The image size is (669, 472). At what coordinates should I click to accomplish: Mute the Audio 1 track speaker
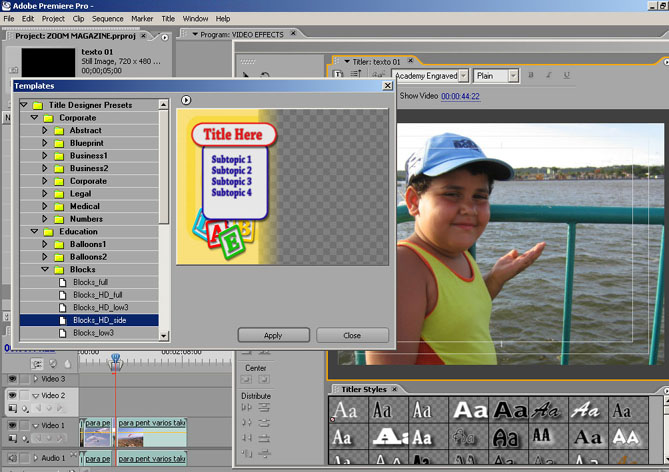point(12,458)
